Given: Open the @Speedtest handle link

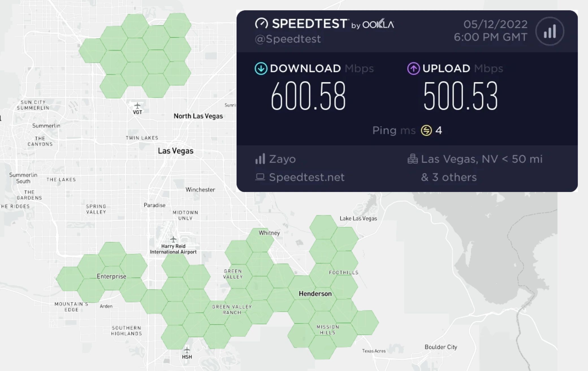Looking at the screenshot, I should (288, 39).
